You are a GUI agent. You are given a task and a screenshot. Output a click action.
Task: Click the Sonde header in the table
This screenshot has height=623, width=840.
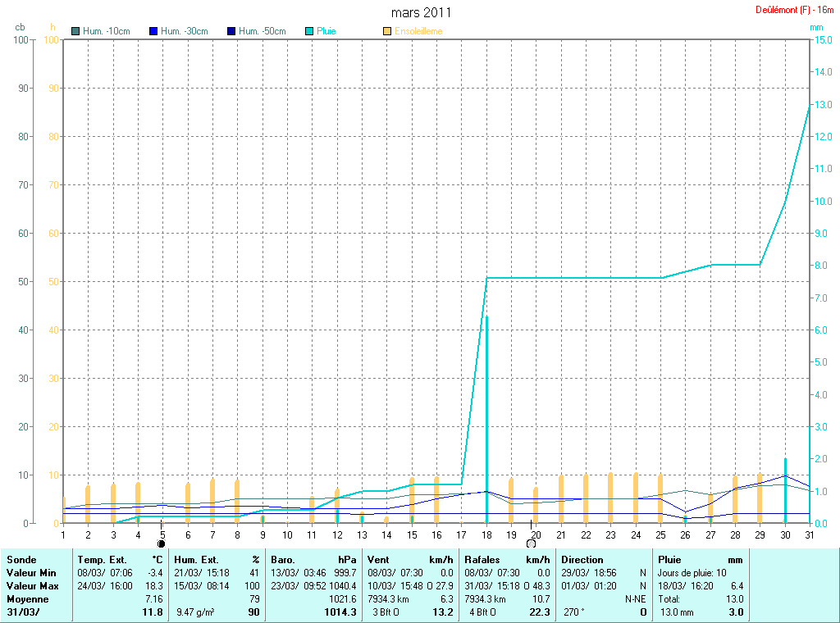point(21,560)
